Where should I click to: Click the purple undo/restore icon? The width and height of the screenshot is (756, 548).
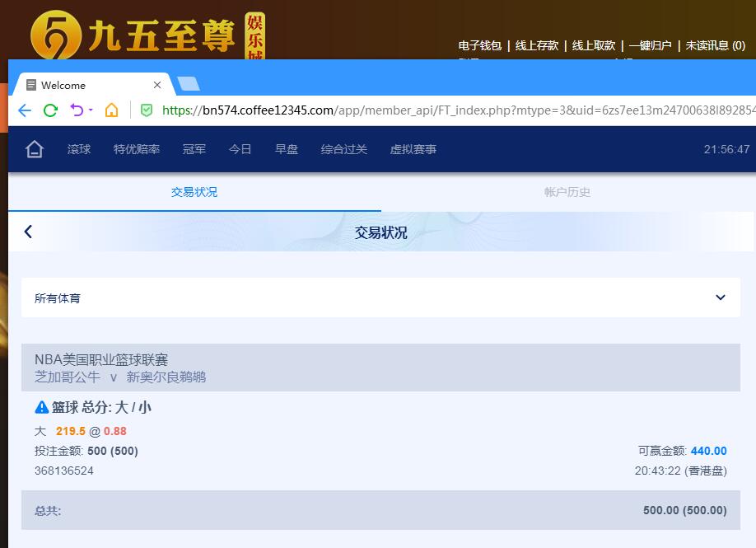click(77, 110)
